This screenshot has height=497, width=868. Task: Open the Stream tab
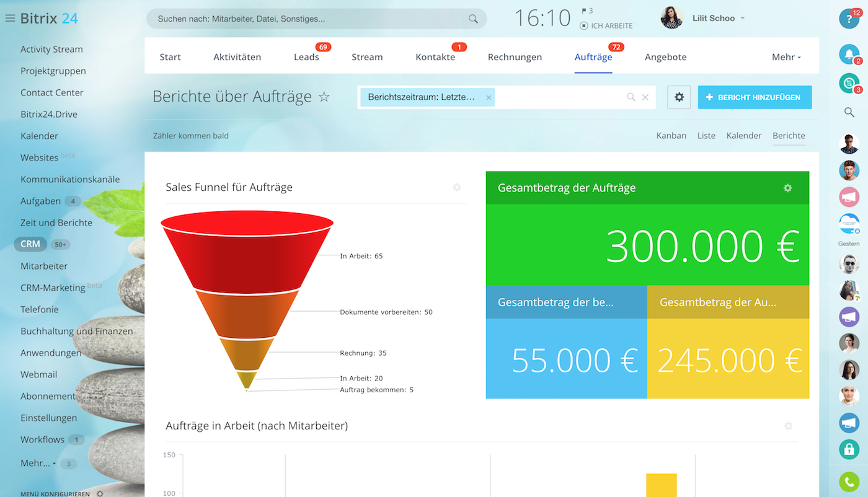367,57
